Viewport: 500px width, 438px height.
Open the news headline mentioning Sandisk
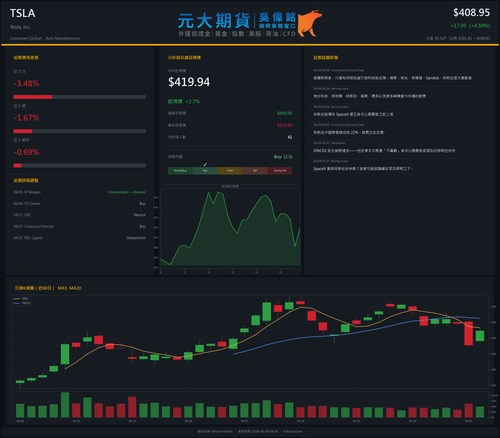[392, 78]
